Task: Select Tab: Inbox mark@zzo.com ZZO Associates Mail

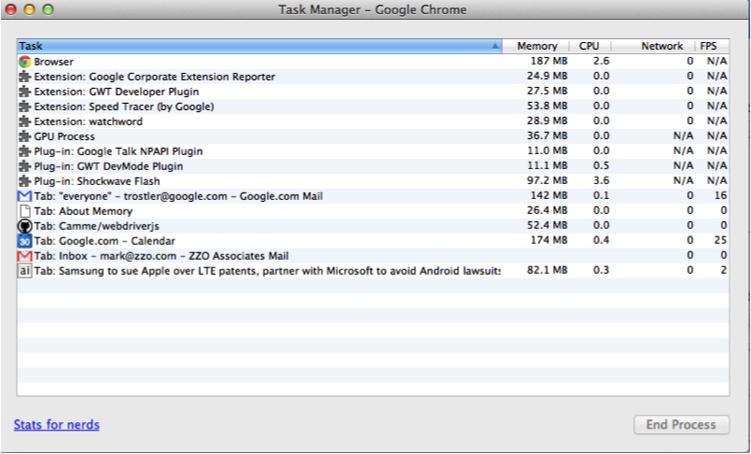Action: coord(373,256)
